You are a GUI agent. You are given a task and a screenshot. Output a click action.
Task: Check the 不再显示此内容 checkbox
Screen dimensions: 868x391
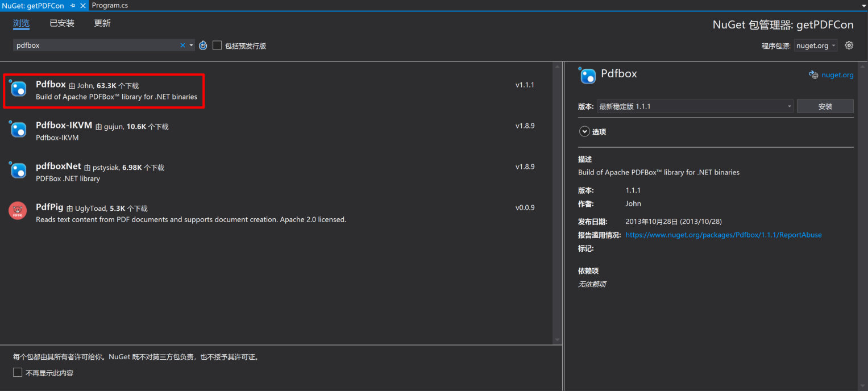[18, 373]
